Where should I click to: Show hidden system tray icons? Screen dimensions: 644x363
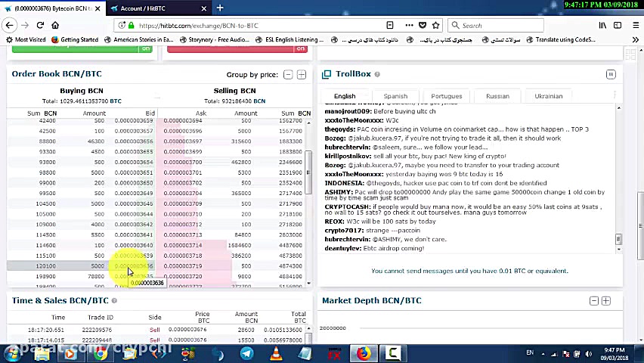click(543, 353)
